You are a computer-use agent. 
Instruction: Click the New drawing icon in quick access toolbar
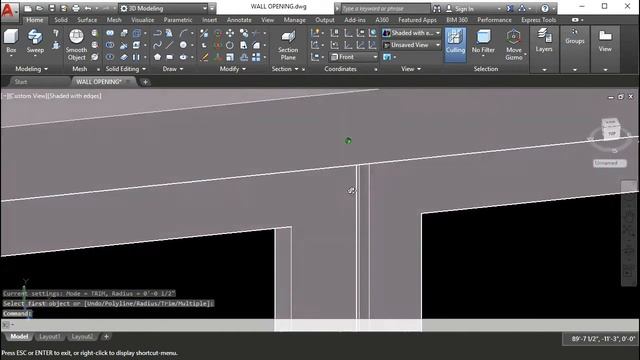click(28, 8)
